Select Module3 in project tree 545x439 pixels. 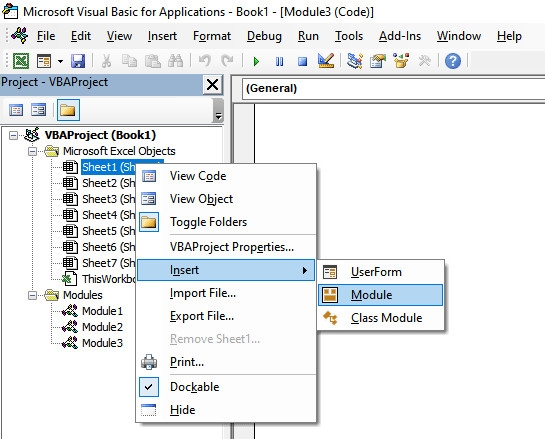[x=102, y=343]
